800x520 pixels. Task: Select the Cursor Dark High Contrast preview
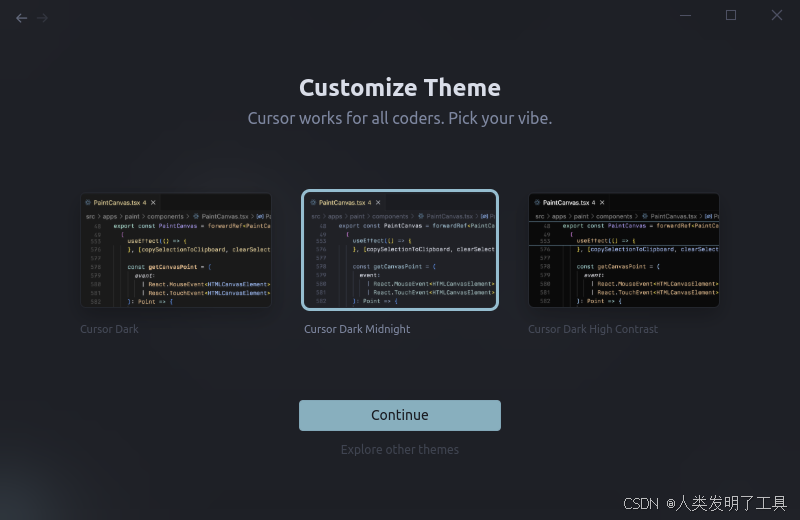(x=624, y=250)
